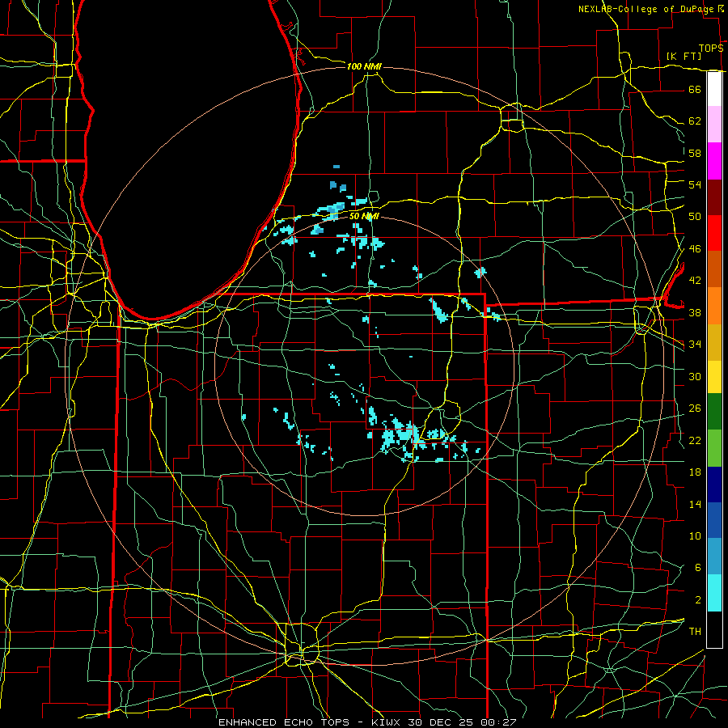Screen dimensions: 728x728
Task: Click the magenta legend swatch
Action: (x=714, y=161)
